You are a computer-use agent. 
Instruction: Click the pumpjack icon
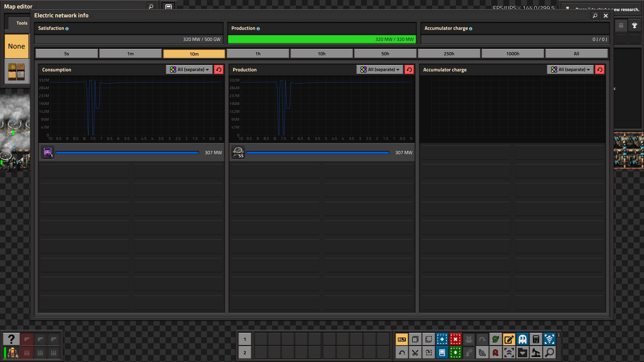point(536,353)
